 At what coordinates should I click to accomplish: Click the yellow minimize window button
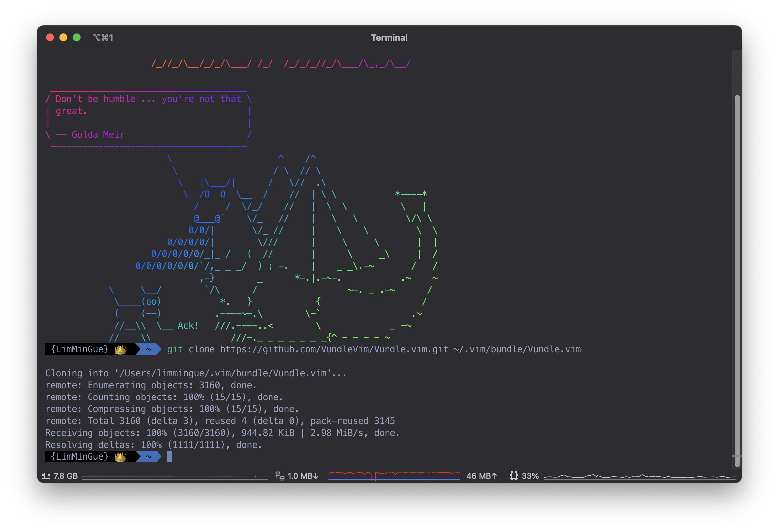point(63,37)
